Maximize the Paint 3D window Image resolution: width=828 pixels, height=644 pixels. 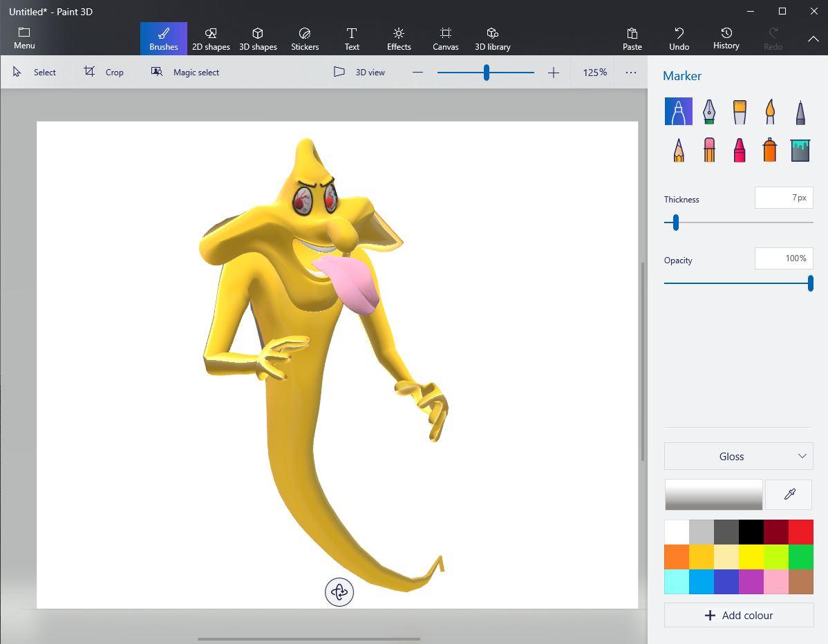[x=782, y=11]
